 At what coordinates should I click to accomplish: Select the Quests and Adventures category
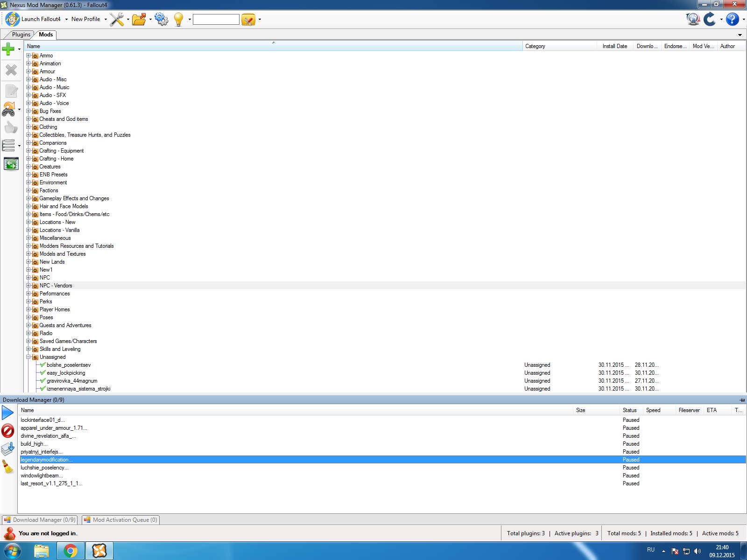[x=65, y=325]
